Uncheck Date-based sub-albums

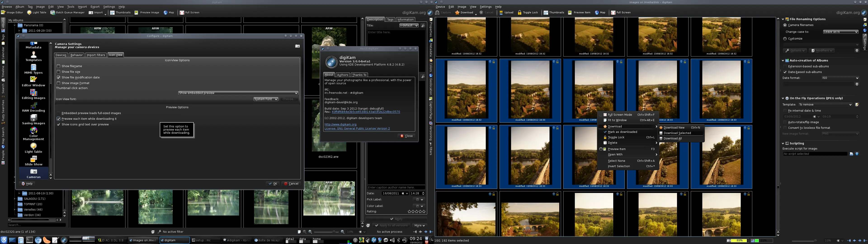click(x=785, y=72)
